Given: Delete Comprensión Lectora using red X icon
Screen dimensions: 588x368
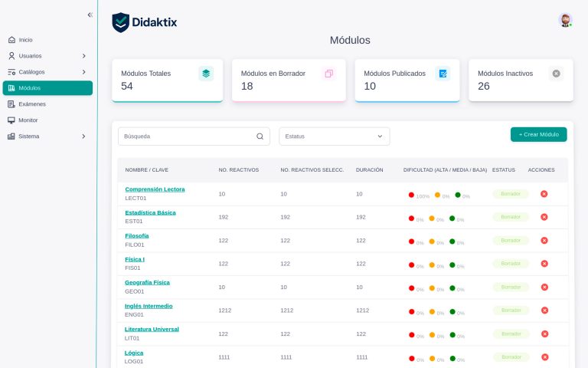Looking at the screenshot, I should click(x=544, y=194).
